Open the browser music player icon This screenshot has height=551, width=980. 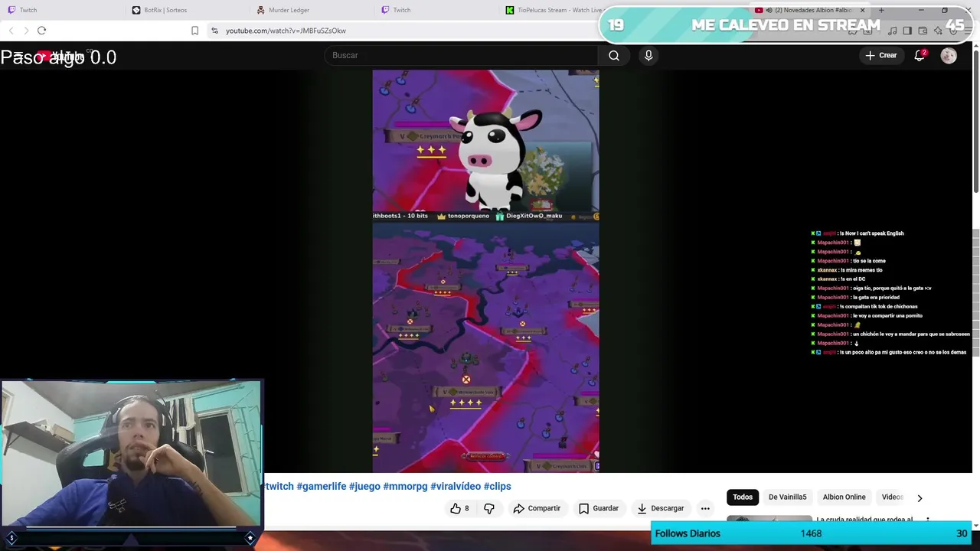pos(893,31)
